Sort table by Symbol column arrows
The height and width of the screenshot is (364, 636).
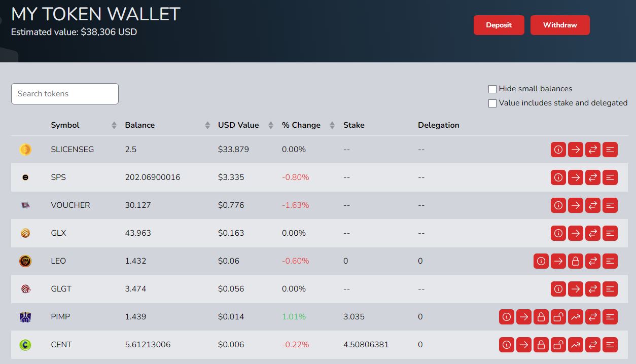tap(114, 125)
